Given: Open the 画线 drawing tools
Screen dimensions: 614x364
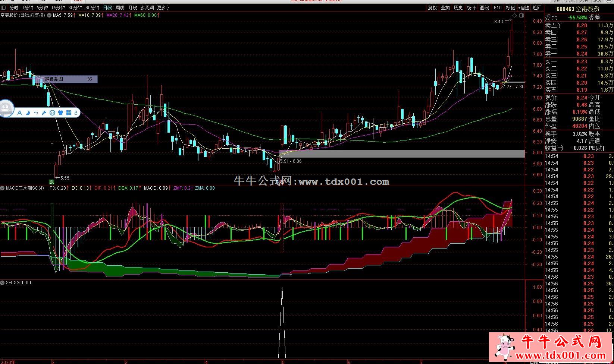Looking at the screenshot, I should point(485,7).
